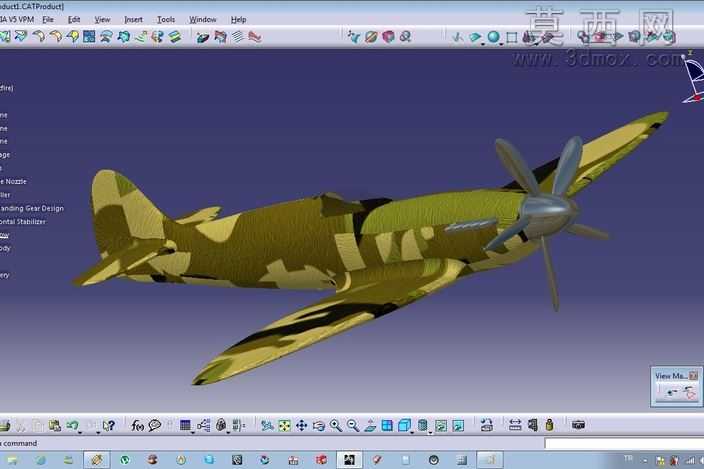Screen dimensions: 704x469
Task: Click the Formula f(x) icon
Action: [x=137, y=425]
